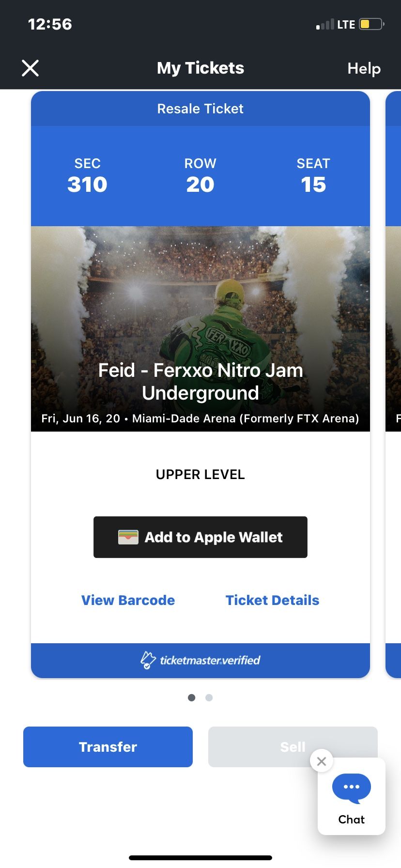401x868 pixels.
Task: Tap the home indicator bar
Action: (x=200, y=857)
